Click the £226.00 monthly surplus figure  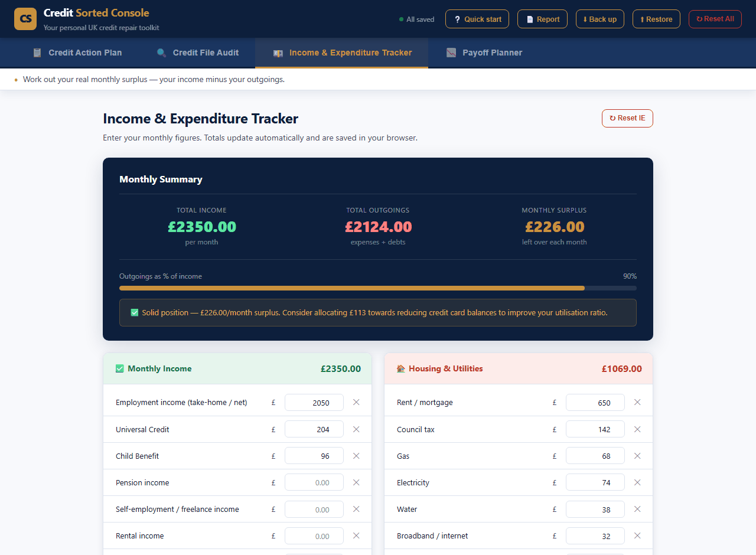click(x=555, y=227)
